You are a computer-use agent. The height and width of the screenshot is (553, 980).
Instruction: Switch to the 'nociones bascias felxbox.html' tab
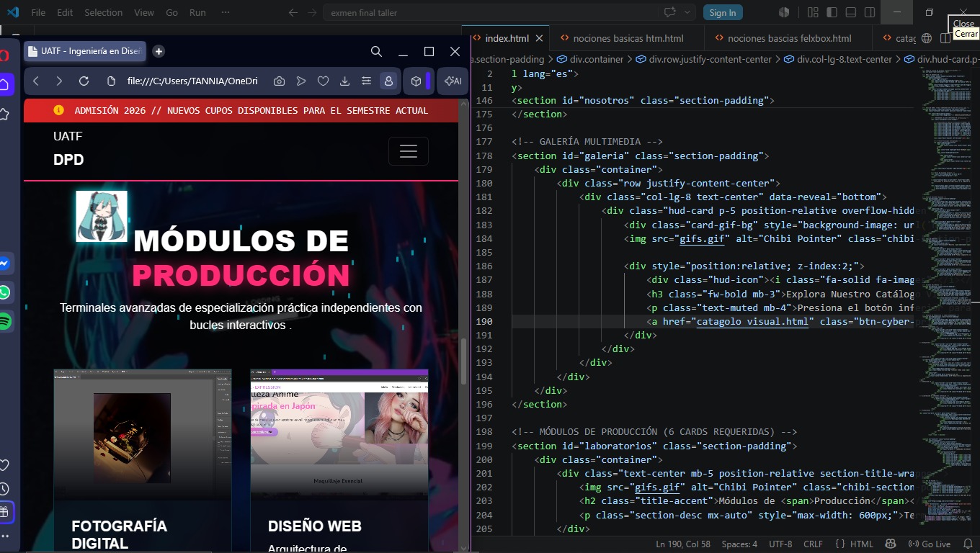[x=789, y=38]
